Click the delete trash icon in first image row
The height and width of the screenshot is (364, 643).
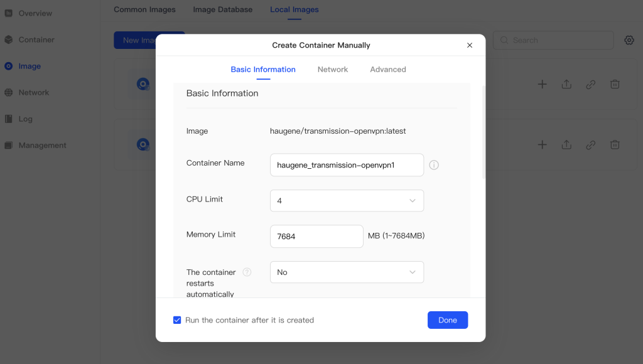pos(615,84)
